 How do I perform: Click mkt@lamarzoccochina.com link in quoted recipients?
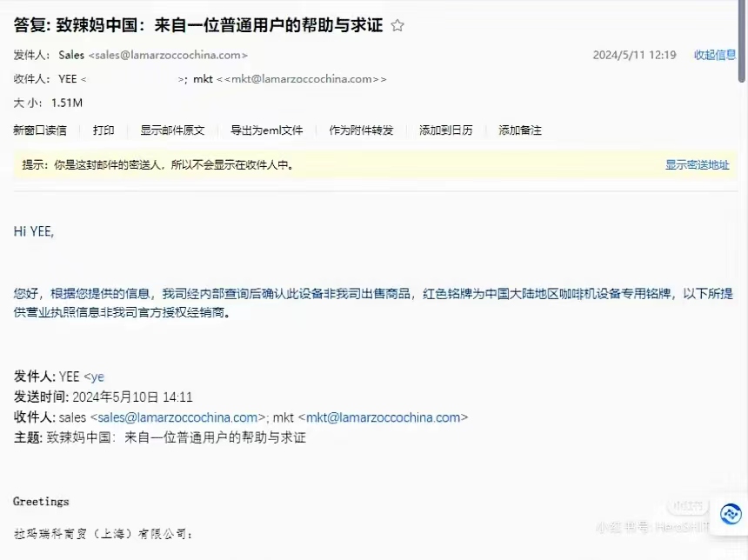(383, 417)
